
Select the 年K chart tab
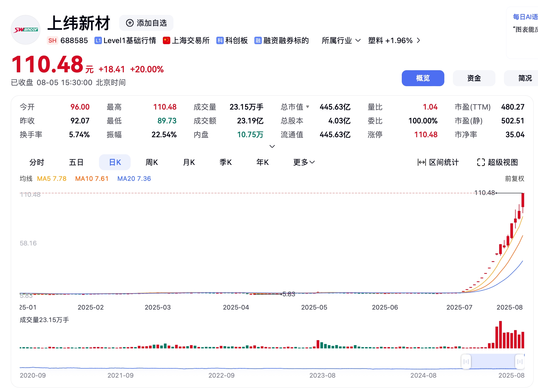(x=262, y=162)
